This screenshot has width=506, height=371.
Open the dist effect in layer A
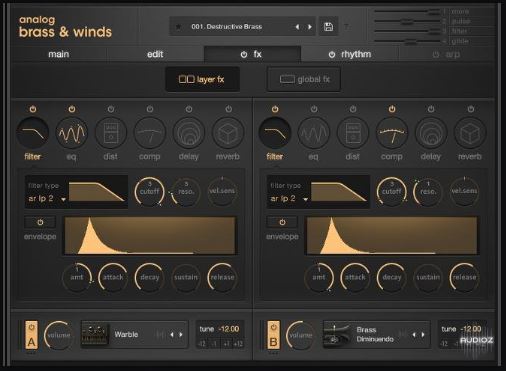[x=111, y=133]
